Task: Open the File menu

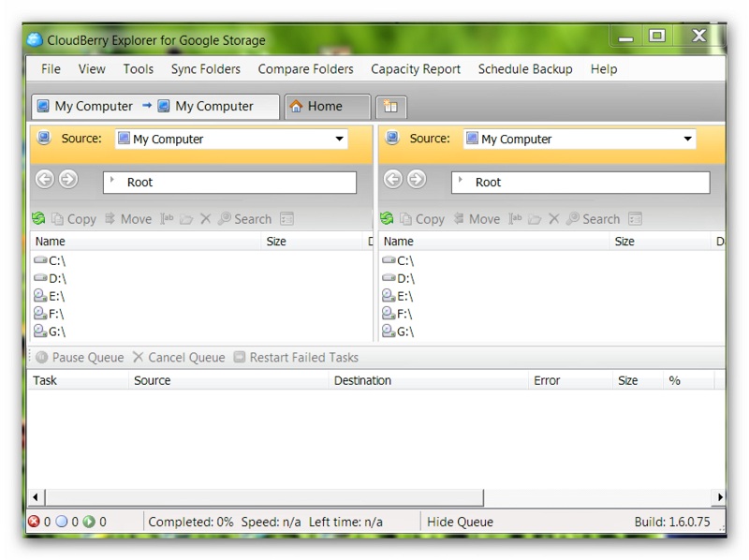Action: click(x=51, y=69)
